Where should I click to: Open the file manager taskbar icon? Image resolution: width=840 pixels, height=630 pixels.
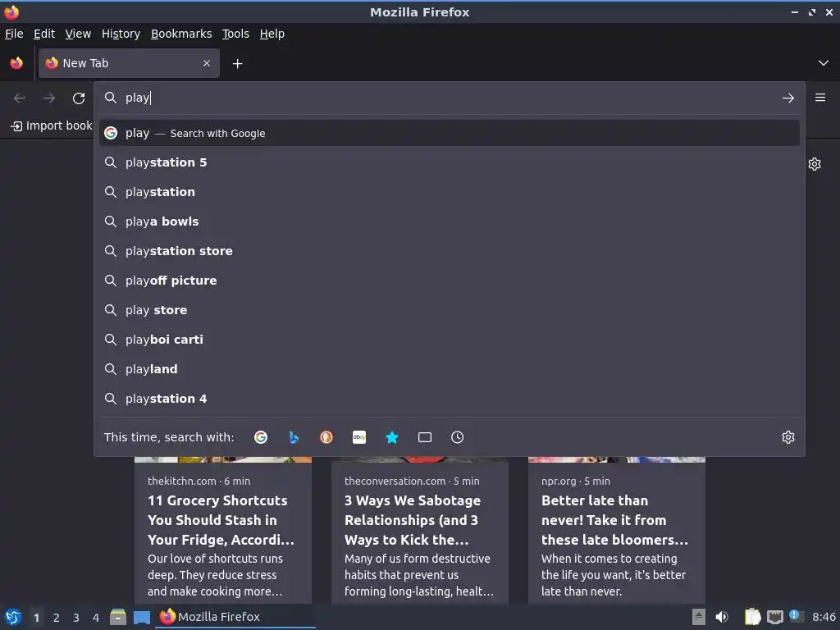point(118,617)
